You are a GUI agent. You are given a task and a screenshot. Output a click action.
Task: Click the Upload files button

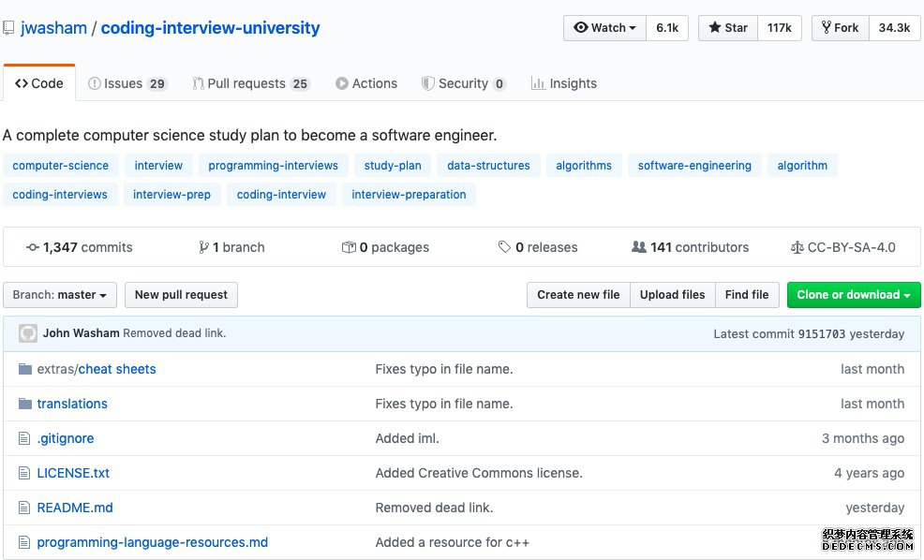pyautogui.click(x=672, y=294)
